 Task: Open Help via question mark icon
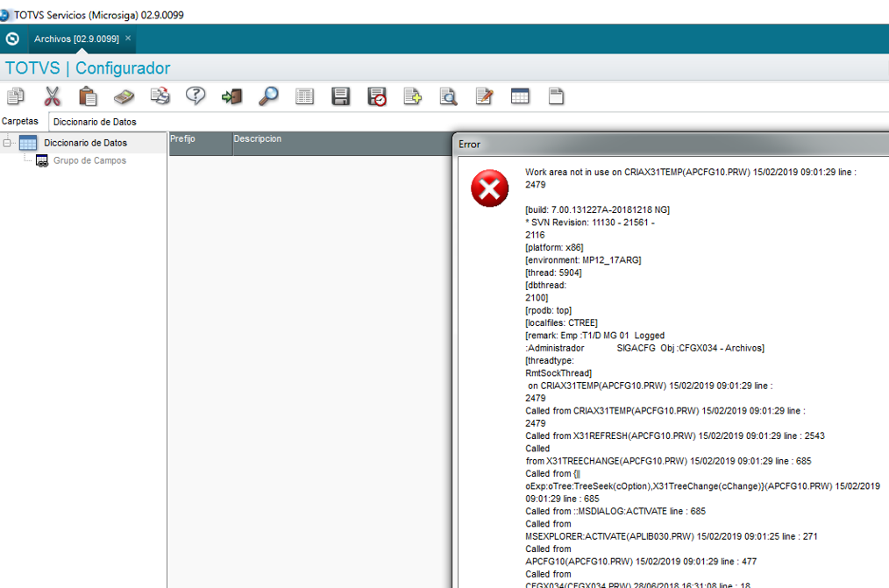pyautogui.click(x=196, y=96)
